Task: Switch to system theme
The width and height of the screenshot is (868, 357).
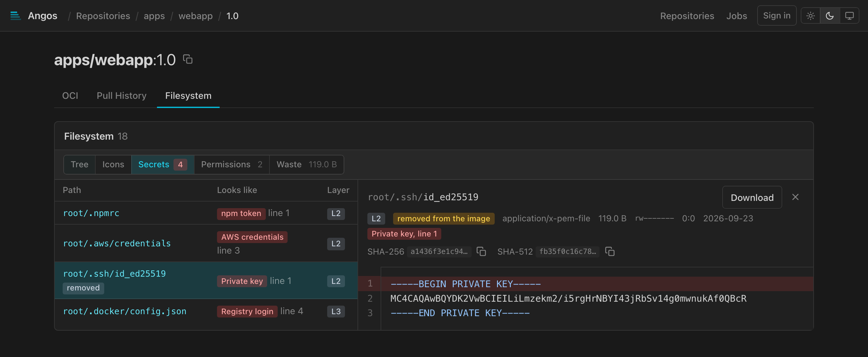Action: tap(849, 16)
